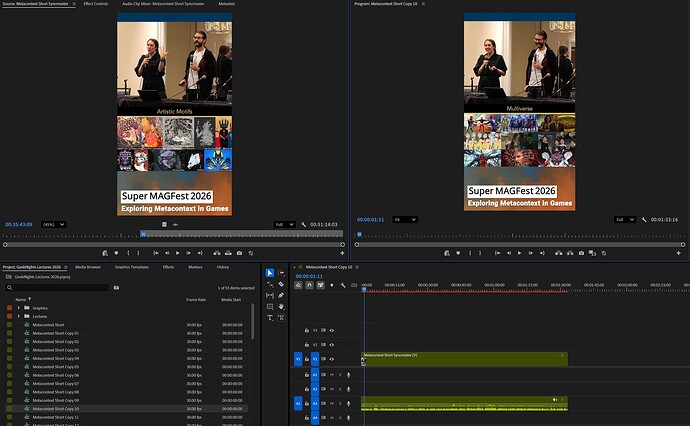The height and width of the screenshot is (426, 690).
Task: Open Timeline display settings wrench
Action: pyautogui.click(x=343, y=285)
